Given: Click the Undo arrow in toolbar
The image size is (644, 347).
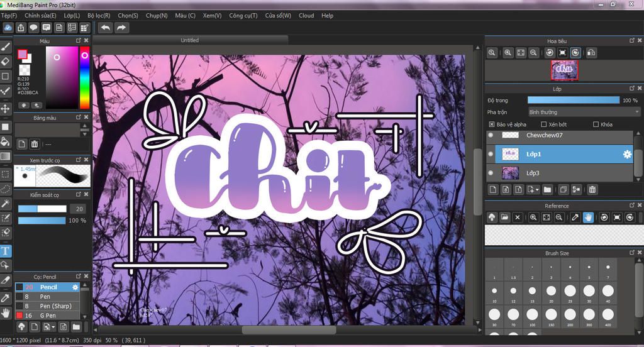Looking at the screenshot, I should [106, 28].
